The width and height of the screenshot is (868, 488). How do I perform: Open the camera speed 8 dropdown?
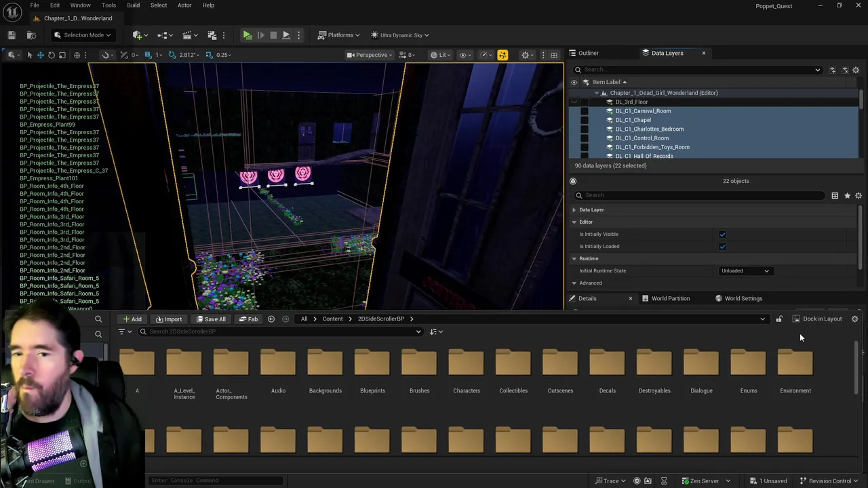pos(407,55)
